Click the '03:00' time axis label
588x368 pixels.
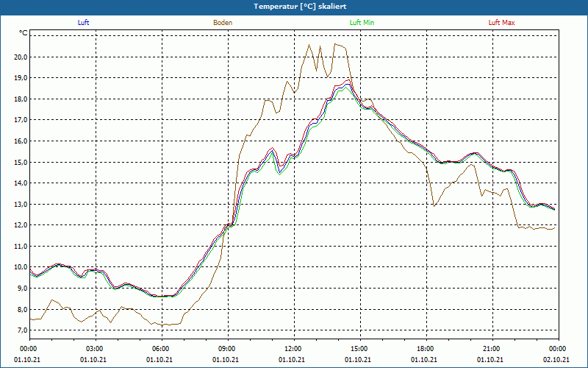pos(96,349)
